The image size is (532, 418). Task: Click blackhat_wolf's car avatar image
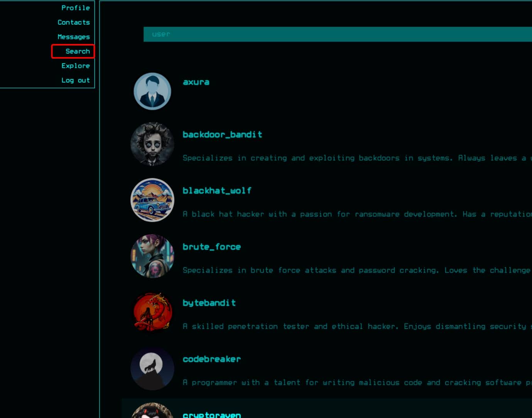point(152,200)
